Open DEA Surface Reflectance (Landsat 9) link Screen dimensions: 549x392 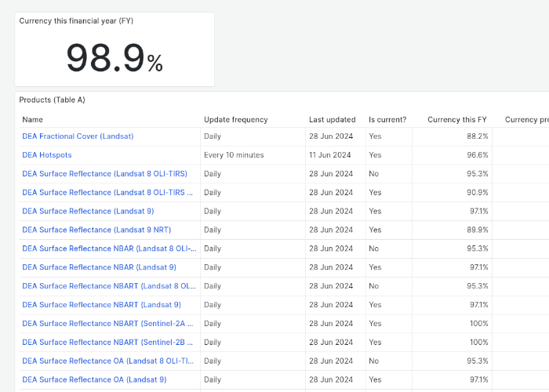point(88,211)
